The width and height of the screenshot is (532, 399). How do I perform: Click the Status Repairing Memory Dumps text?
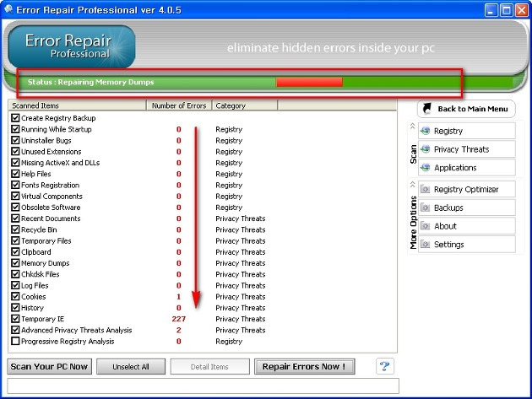click(91, 82)
